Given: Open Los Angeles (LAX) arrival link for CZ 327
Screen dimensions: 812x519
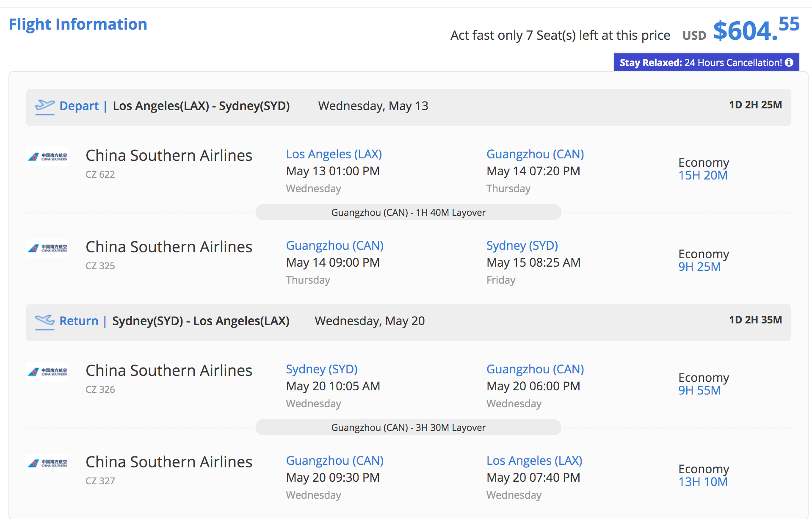Looking at the screenshot, I should click(x=534, y=461).
